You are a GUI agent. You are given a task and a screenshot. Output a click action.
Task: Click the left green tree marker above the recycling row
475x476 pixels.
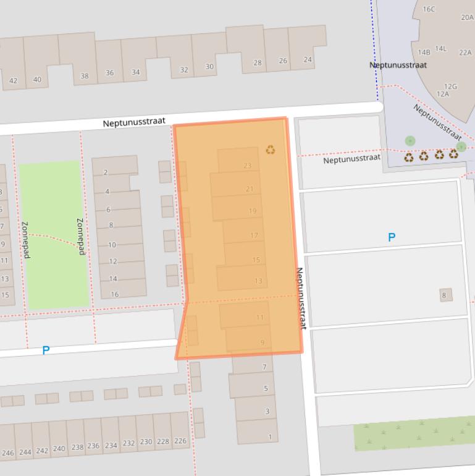coord(410,141)
